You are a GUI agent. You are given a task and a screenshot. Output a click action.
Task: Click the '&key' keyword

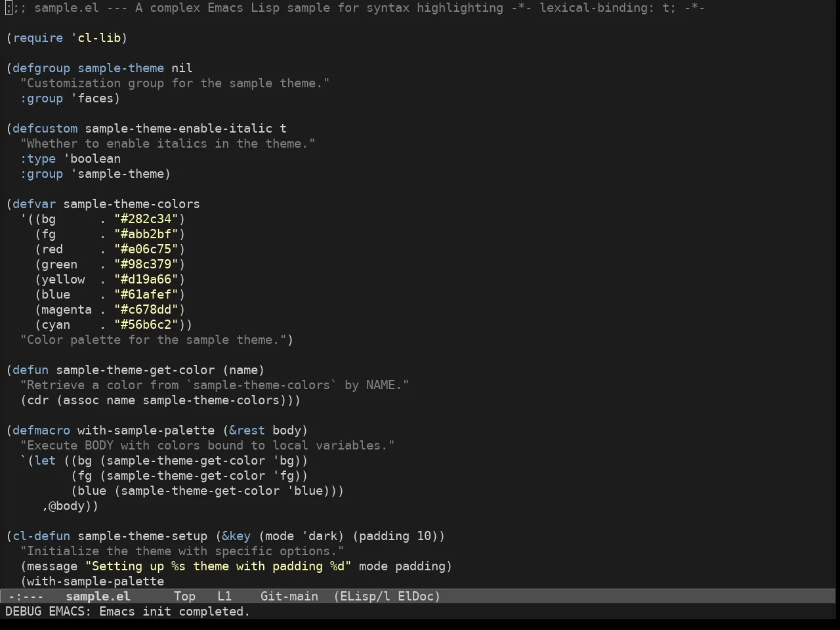click(x=236, y=536)
